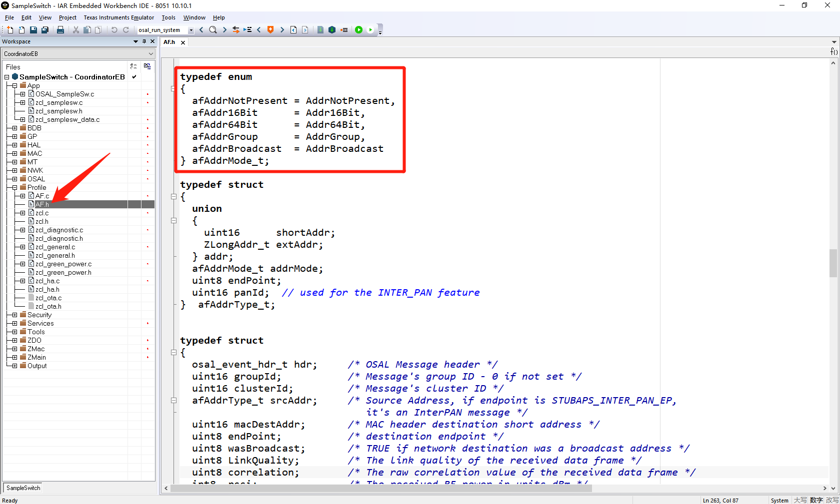Toggle code fold marker beside typedef enum brace
This screenshot has width=840, height=504.
coord(173,89)
